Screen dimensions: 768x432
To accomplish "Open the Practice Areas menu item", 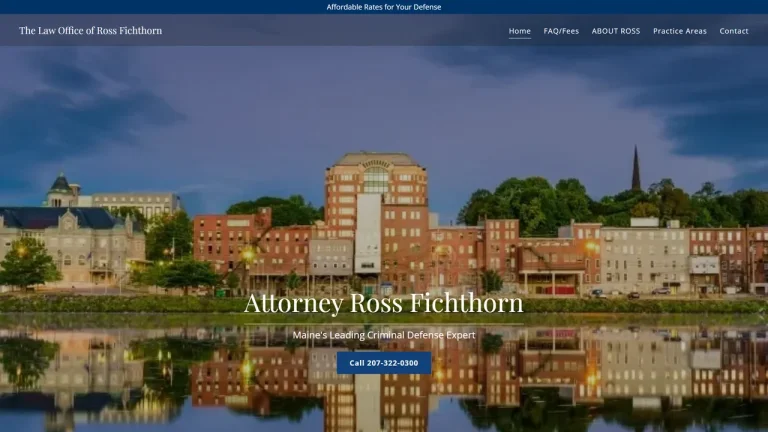I will pos(679,31).
